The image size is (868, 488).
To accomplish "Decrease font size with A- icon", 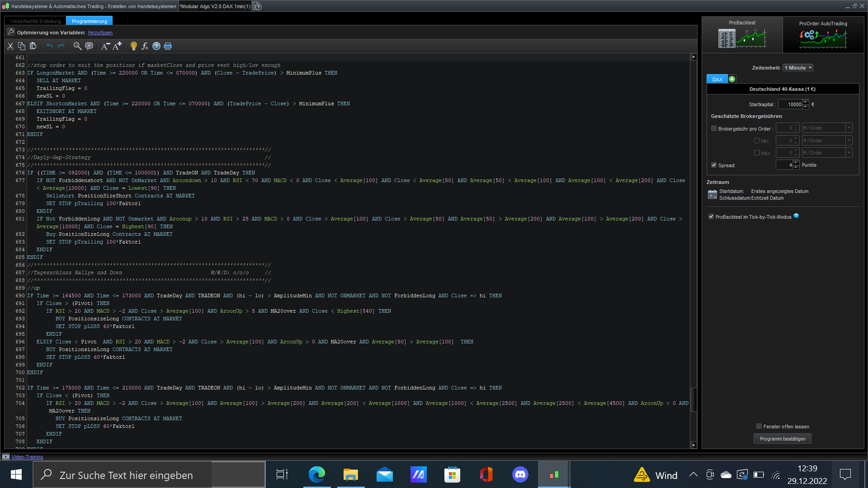I will click(x=105, y=46).
